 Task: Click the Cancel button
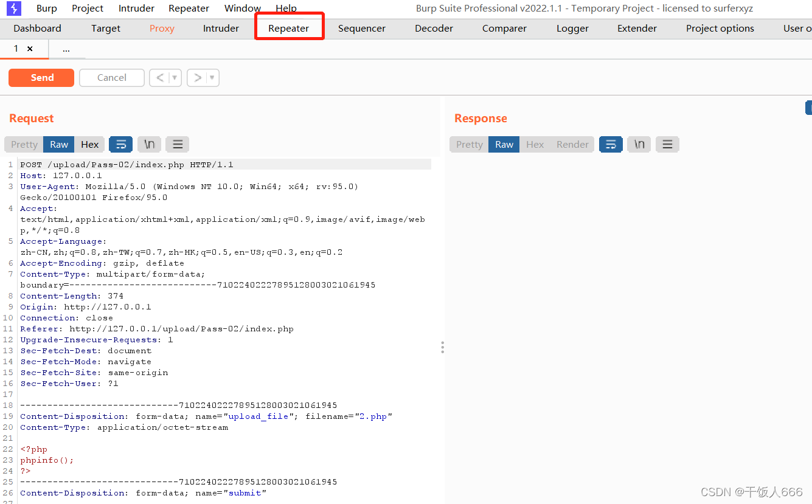point(112,78)
